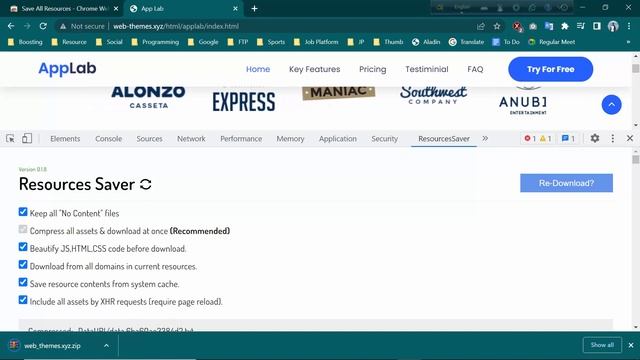Image resolution: width=640 pixels, height=360 pixels.
Task: Open Key Features nav link
Action: pos(314,69)
